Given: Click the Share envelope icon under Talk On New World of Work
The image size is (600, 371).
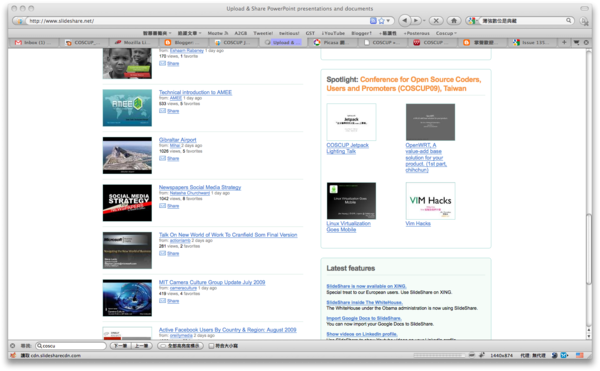Looking at the screenshot, I should 162,253.
